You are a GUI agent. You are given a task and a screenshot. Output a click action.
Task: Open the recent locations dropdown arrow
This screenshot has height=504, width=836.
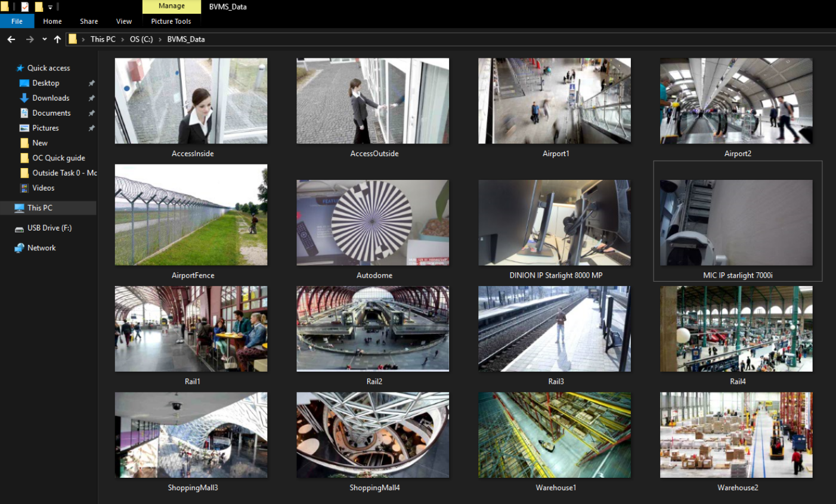[x=44, y=39]
